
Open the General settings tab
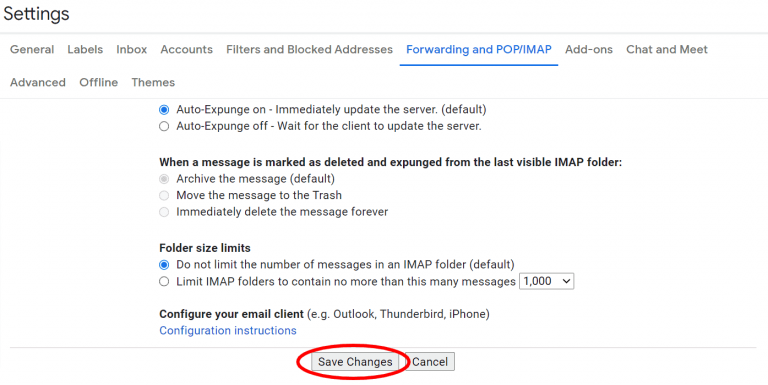point(32,49)
